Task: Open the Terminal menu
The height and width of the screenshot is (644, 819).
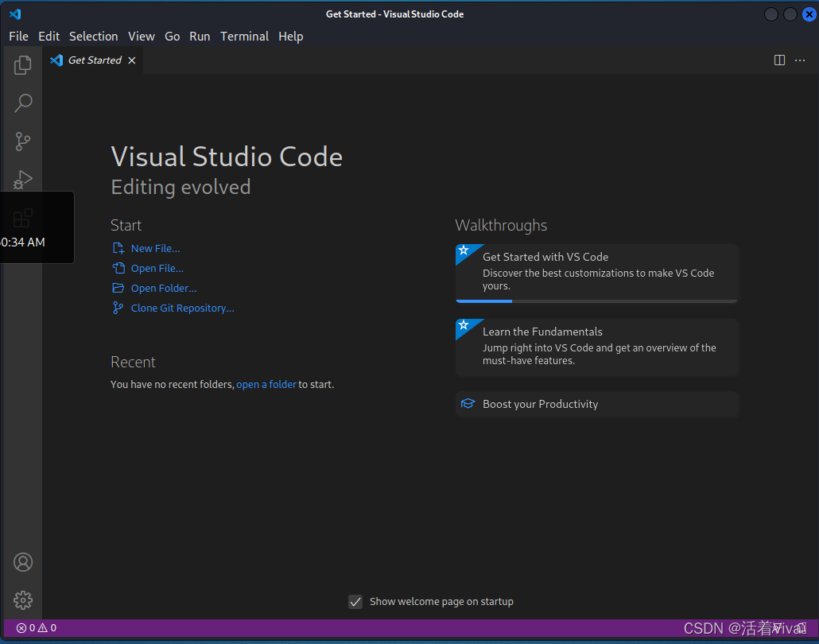Action: click(x=244, y=36)
